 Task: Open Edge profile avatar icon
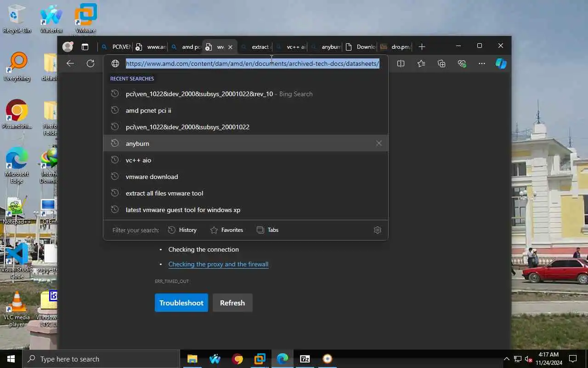(68, 46)
